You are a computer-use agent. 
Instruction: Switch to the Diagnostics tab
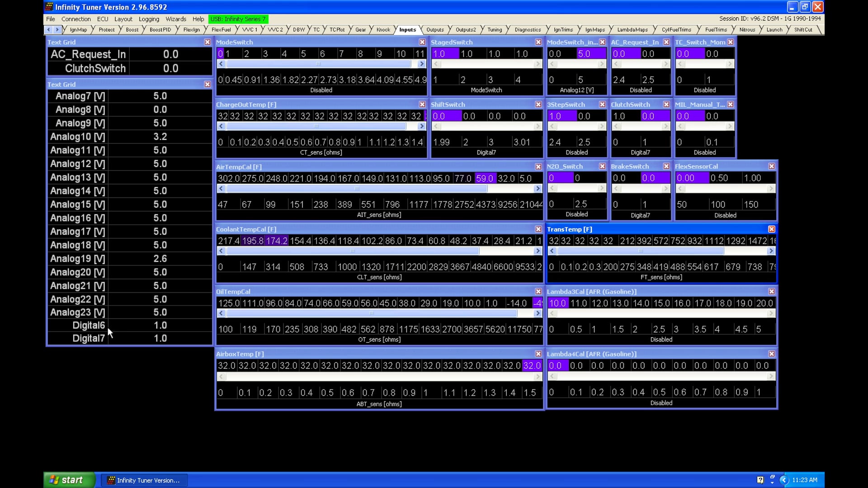pos(527,30)
